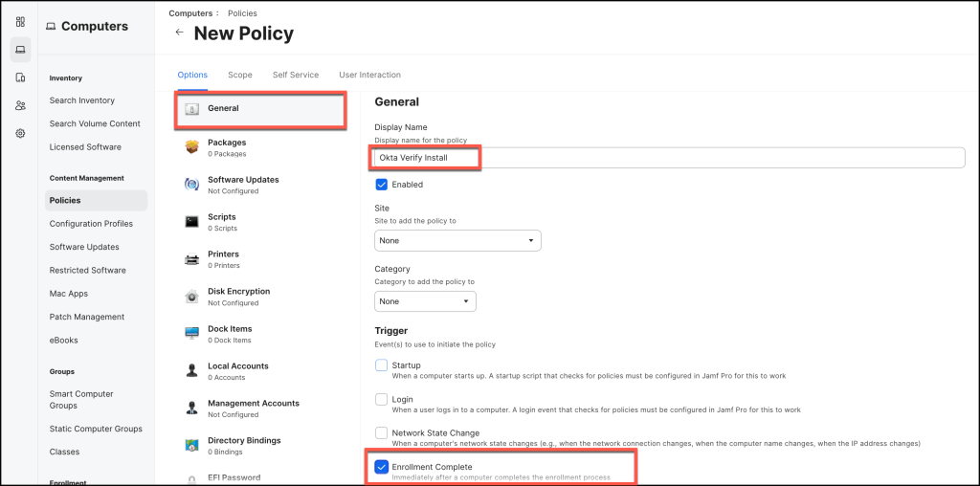Screen dimensions: 980x486
Task: Uncheck the Enabled checkbox
Action: [381, 185]
